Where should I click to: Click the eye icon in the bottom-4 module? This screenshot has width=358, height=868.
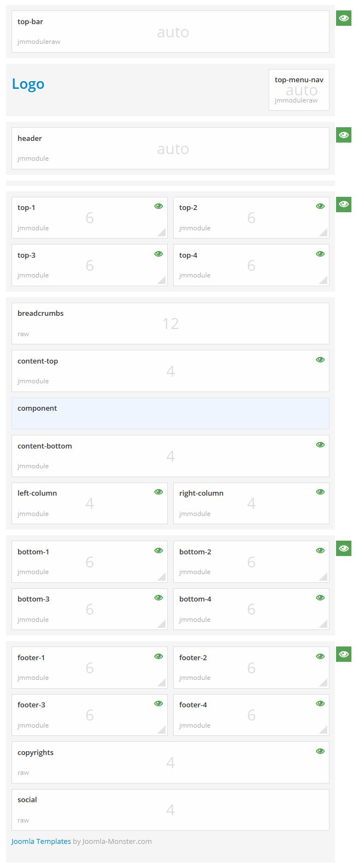[x=320, y=597]
